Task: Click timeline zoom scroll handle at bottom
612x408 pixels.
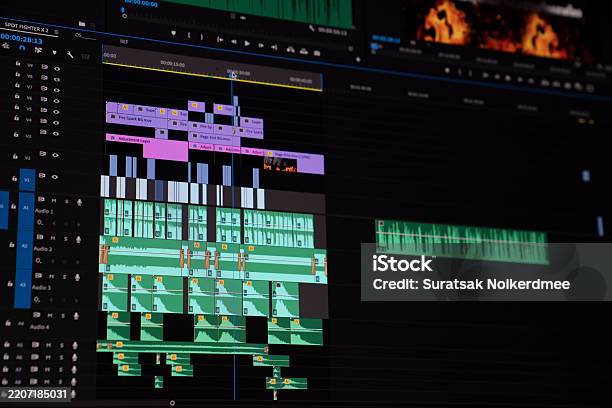Action: 172,403
